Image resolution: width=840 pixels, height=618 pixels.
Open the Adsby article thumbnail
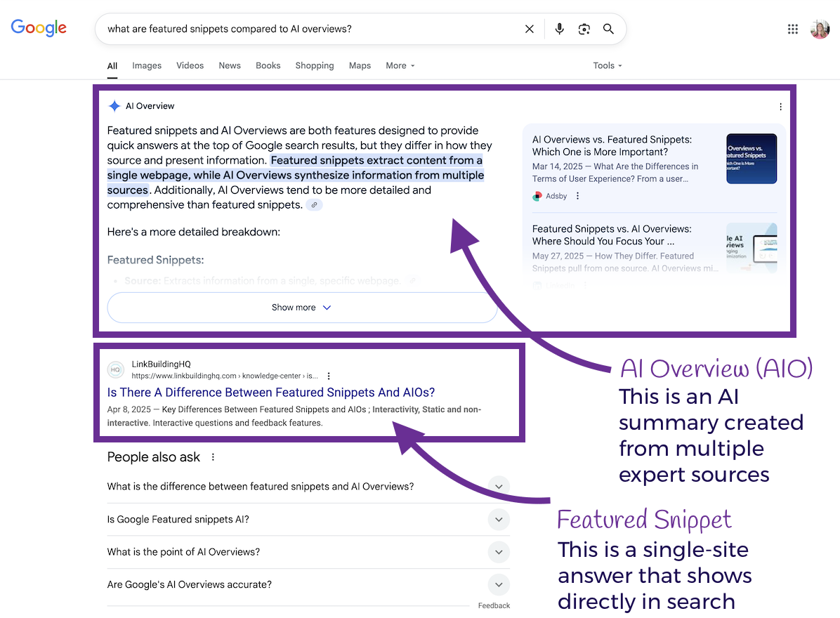[752, 159]
